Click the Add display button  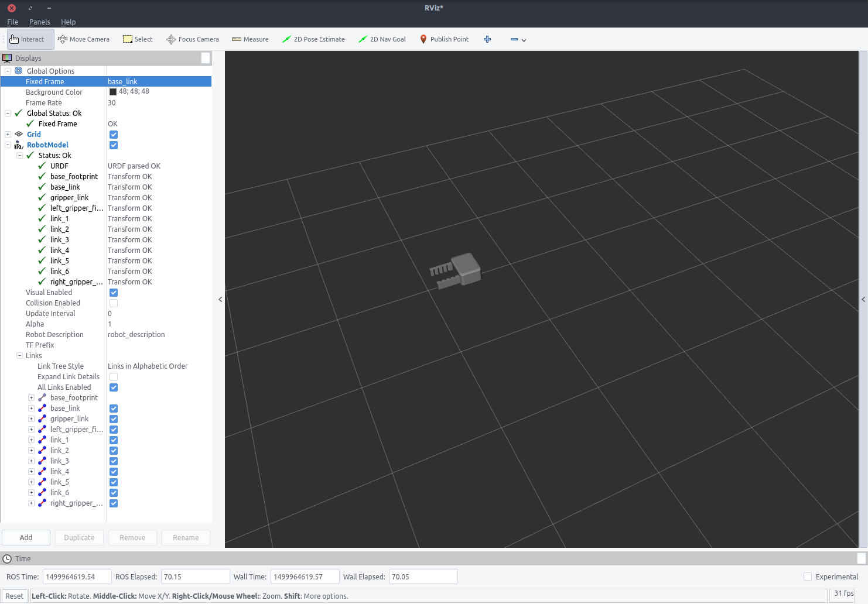(x=26, y=537)
